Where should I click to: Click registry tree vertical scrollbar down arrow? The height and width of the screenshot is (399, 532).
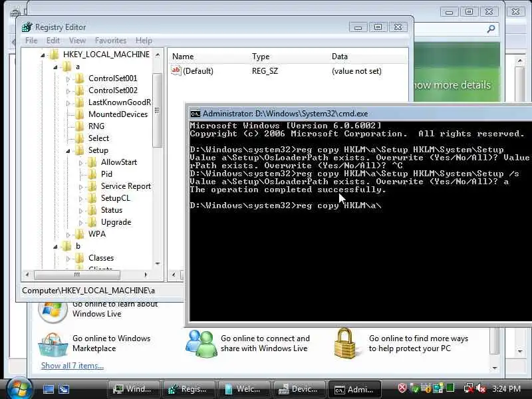[158, 263]
